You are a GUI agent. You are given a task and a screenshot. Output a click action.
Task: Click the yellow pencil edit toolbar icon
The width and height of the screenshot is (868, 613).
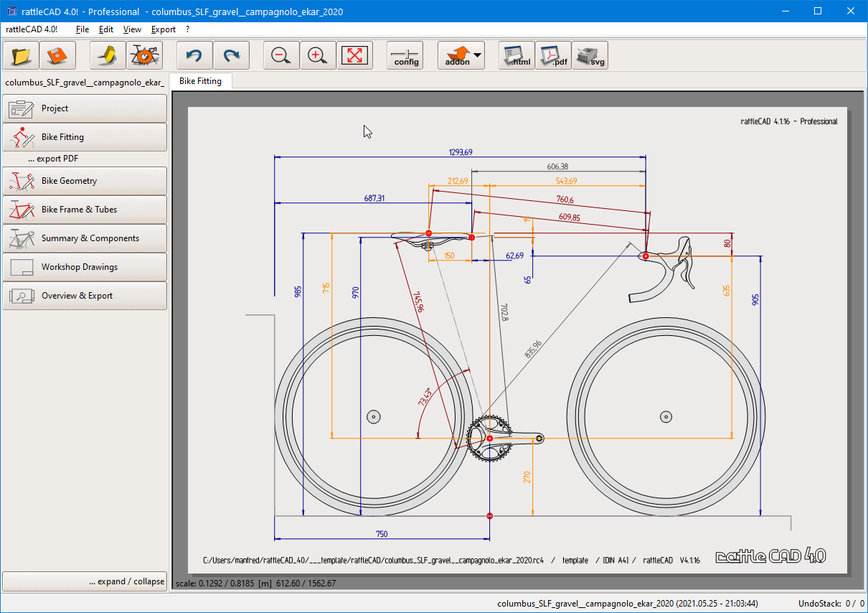click(108, 55)
